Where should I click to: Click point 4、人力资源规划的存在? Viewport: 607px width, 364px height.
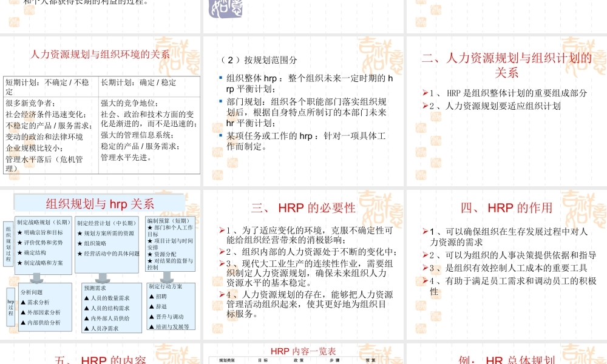point(310,304)
